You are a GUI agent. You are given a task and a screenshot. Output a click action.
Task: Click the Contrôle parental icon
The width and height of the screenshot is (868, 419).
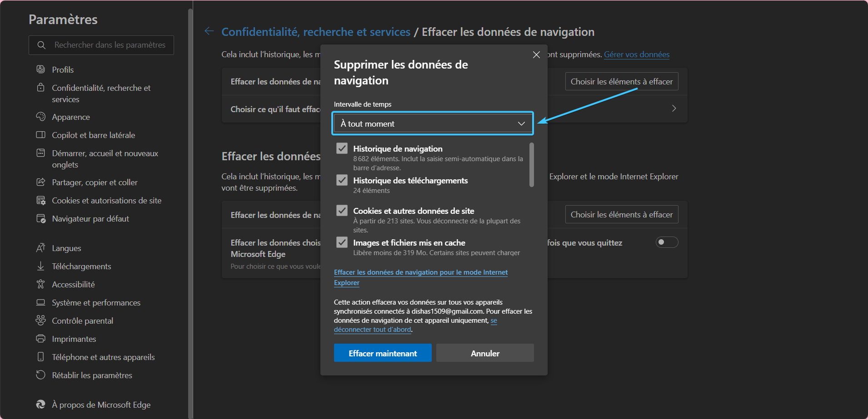point(40,320)
